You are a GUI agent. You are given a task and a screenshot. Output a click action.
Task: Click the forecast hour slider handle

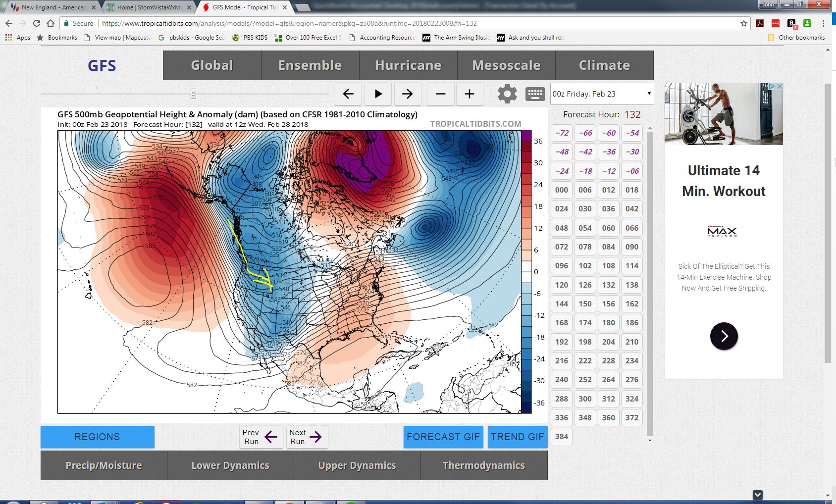[193, 94]
